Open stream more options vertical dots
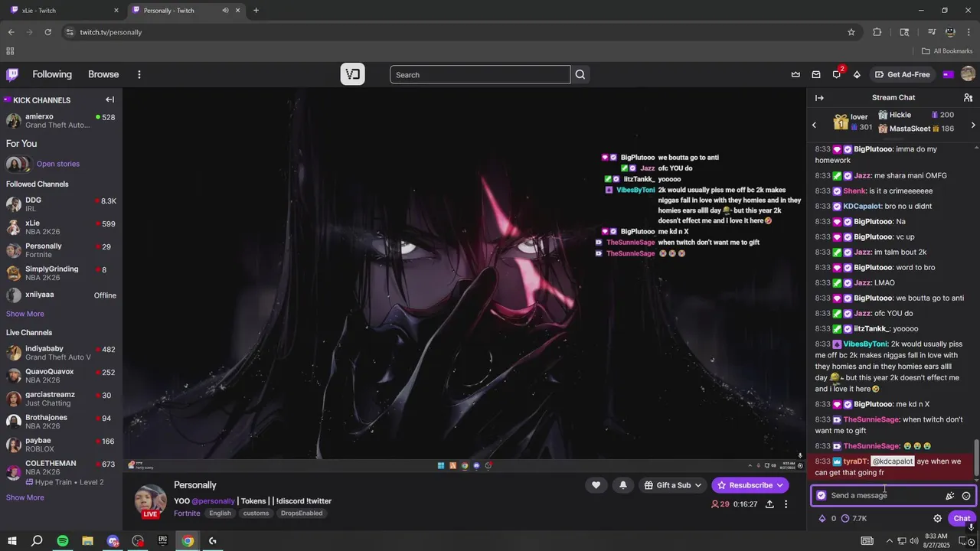This screenshot has height=551, width=980. tap(786, 504)
